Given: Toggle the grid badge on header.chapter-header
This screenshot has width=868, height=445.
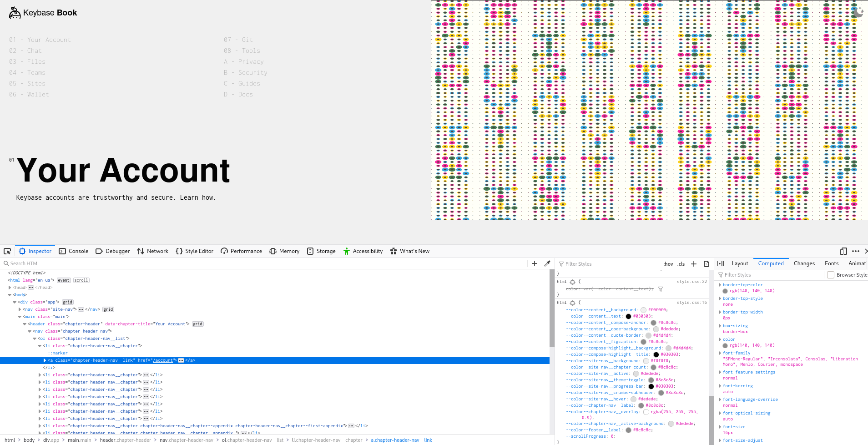Looking at the screenshot, I should (198, 324).
